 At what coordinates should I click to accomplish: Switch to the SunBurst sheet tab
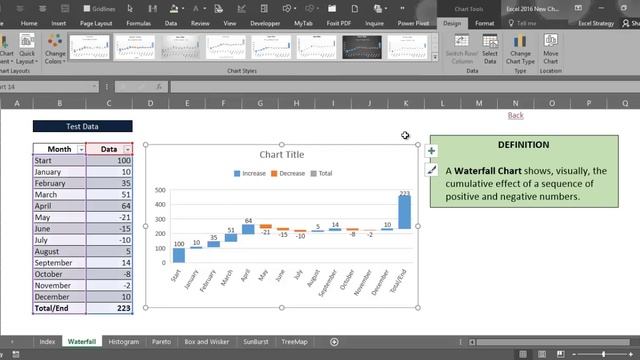256,342
